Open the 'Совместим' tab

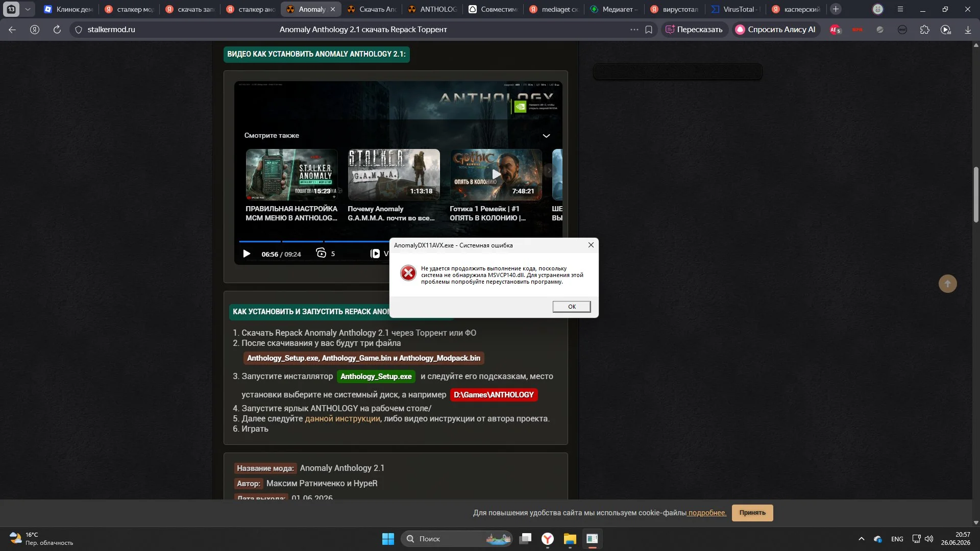(493, 9)
